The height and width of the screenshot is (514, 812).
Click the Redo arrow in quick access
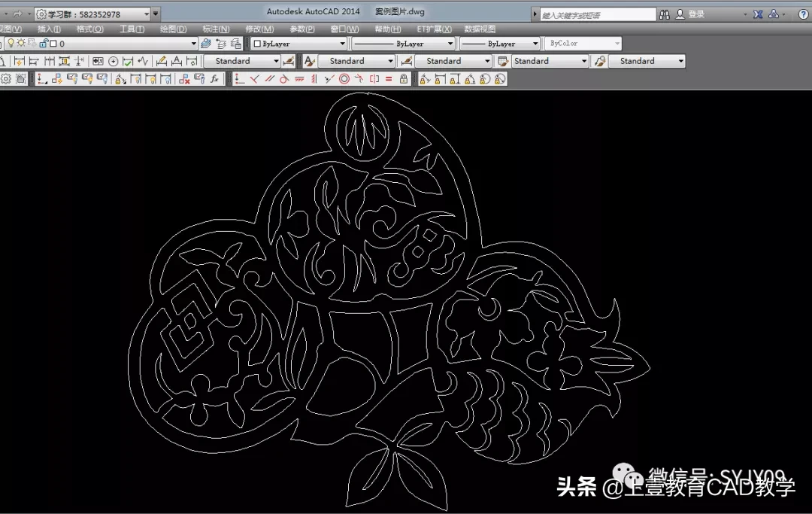point(17,14)
